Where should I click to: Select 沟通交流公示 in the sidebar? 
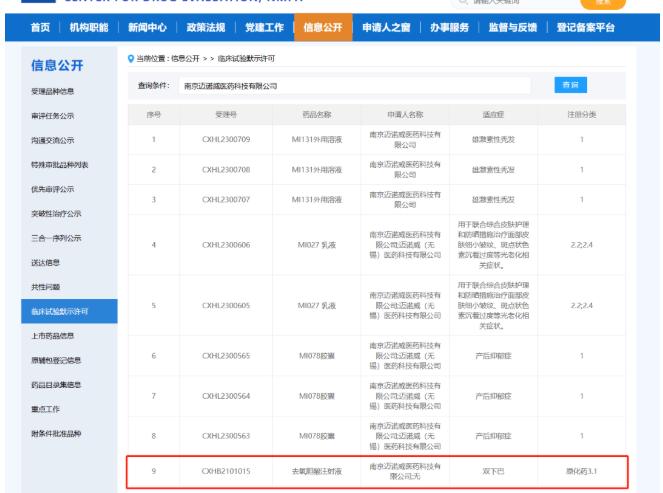coord(52,140)
